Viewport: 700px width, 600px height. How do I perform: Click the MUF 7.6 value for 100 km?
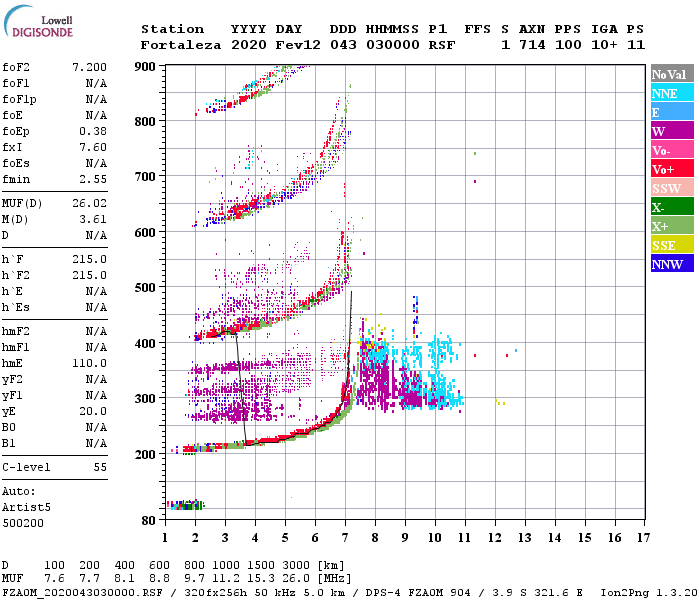pyautogui.click(x=54, y=578)
